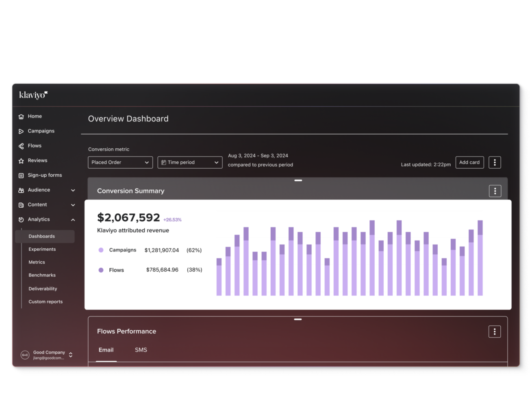
Task: Switch to the SMS tab
Action: tap(141, 350)
